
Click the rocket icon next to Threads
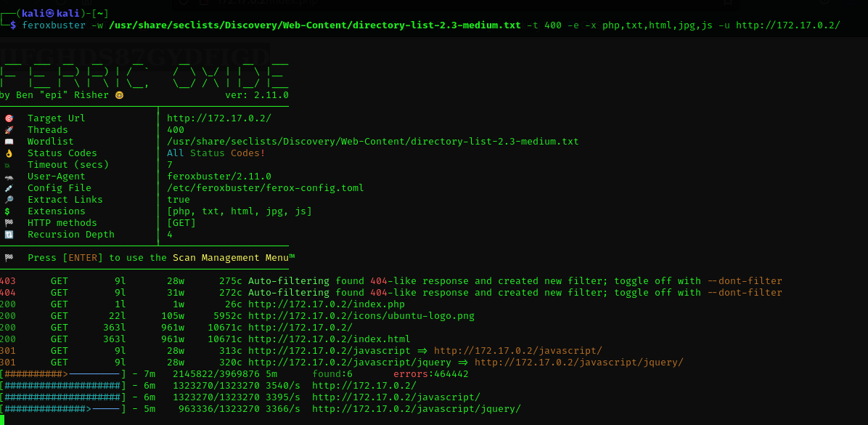point(9,130)
